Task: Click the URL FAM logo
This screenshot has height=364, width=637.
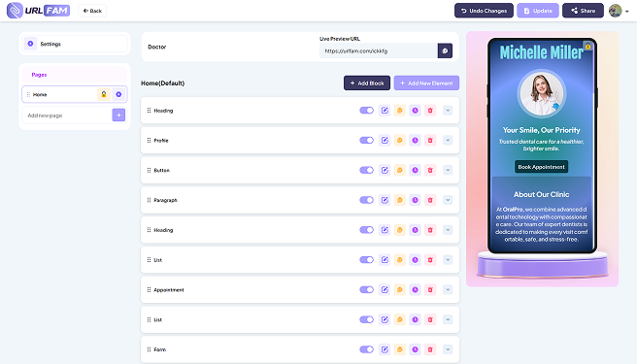Action: (38, 11)
